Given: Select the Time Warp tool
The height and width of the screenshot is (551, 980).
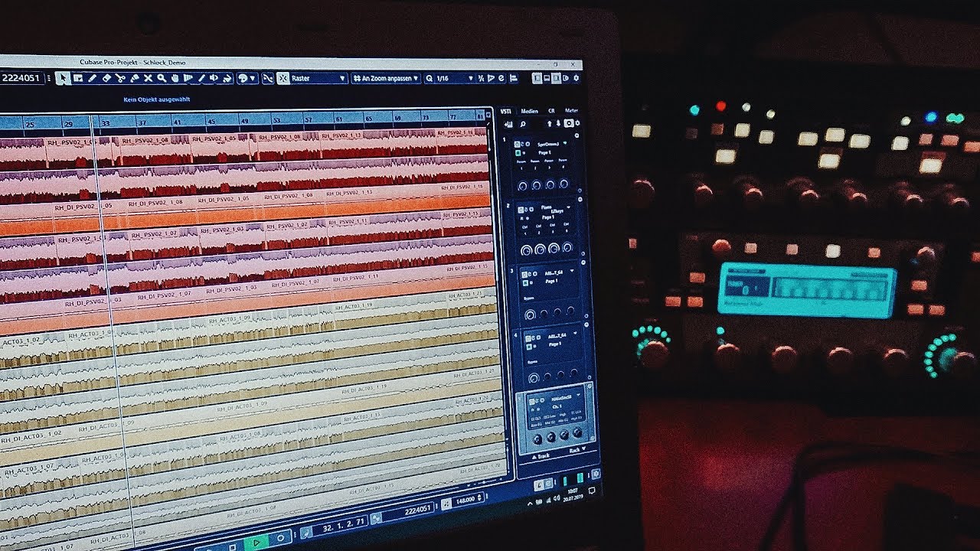Looking at the screenshot, I should click(188, 78).
